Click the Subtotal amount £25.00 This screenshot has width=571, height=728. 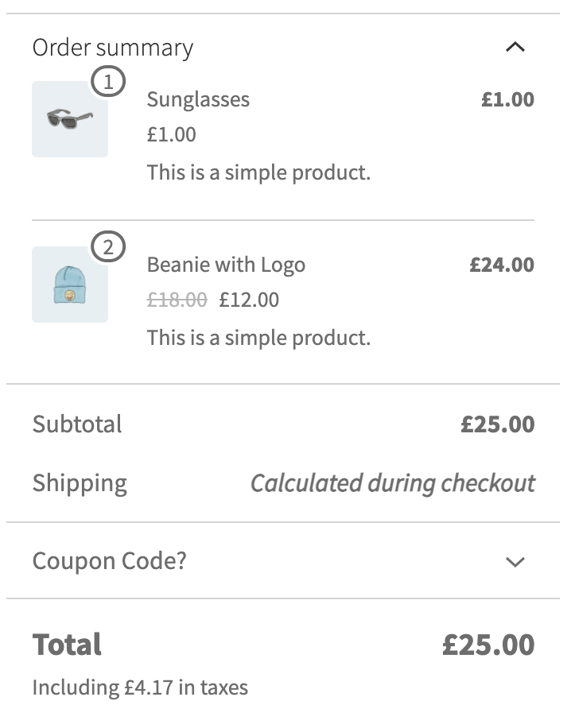(x=497, y=424)
